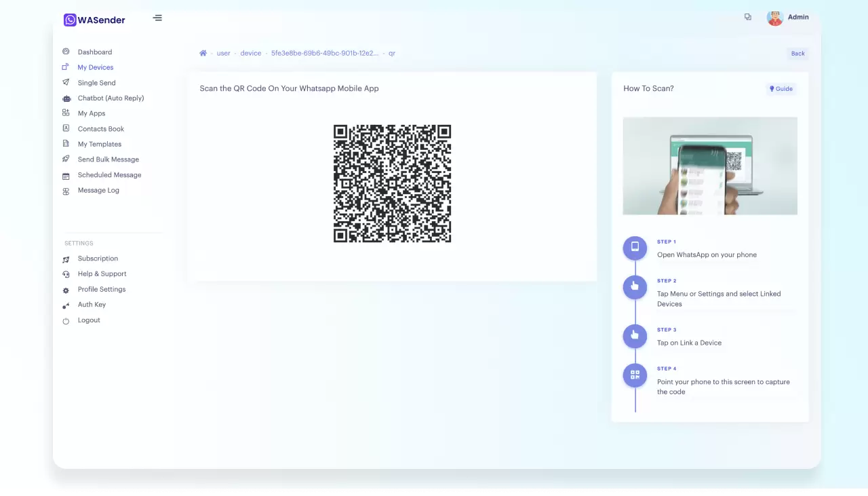
Task: Click the Contacts Book icon
Action: tap(66, 128)
